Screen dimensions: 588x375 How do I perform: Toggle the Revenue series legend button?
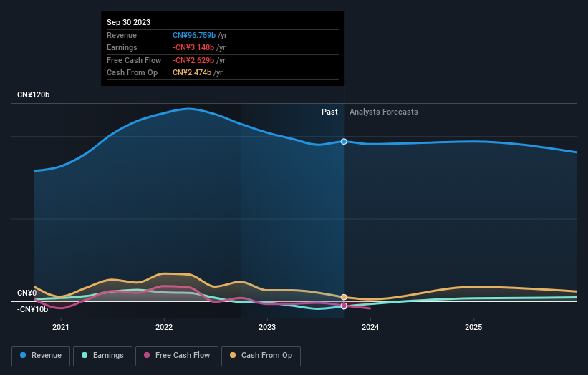pyautogui.click(x=41, y=356)
